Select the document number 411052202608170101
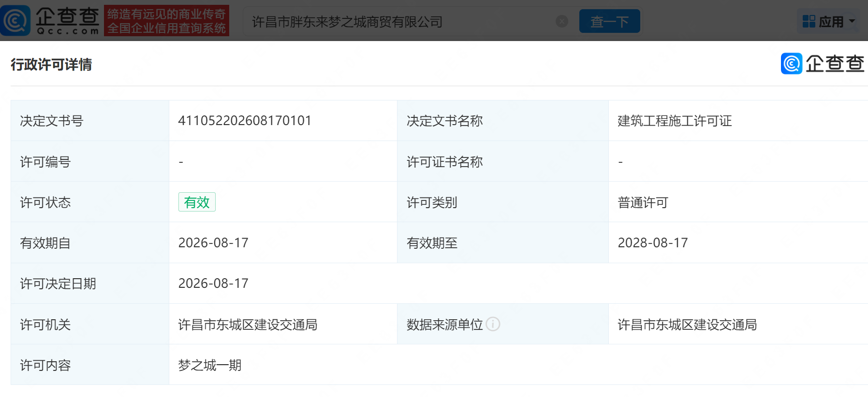This screenshot has height=397, width=868. 245,121
